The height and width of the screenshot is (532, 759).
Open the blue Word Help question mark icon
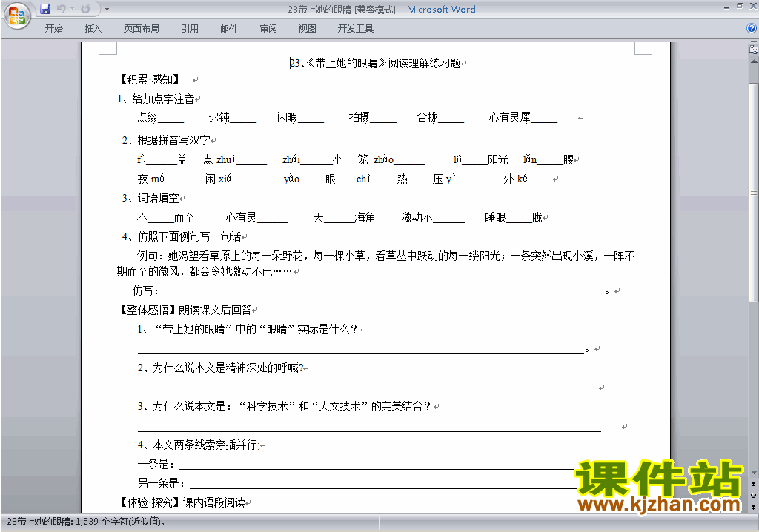(752, 29)
